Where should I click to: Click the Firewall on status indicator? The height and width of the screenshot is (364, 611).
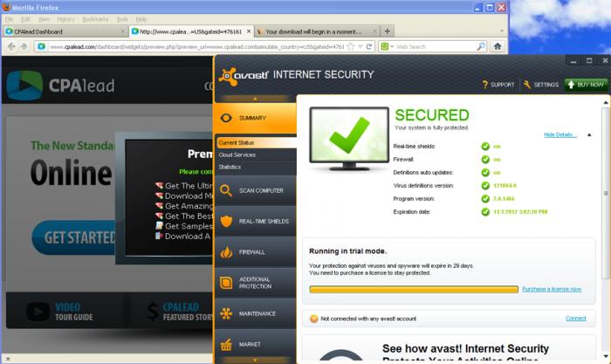[x=485, y=160]
